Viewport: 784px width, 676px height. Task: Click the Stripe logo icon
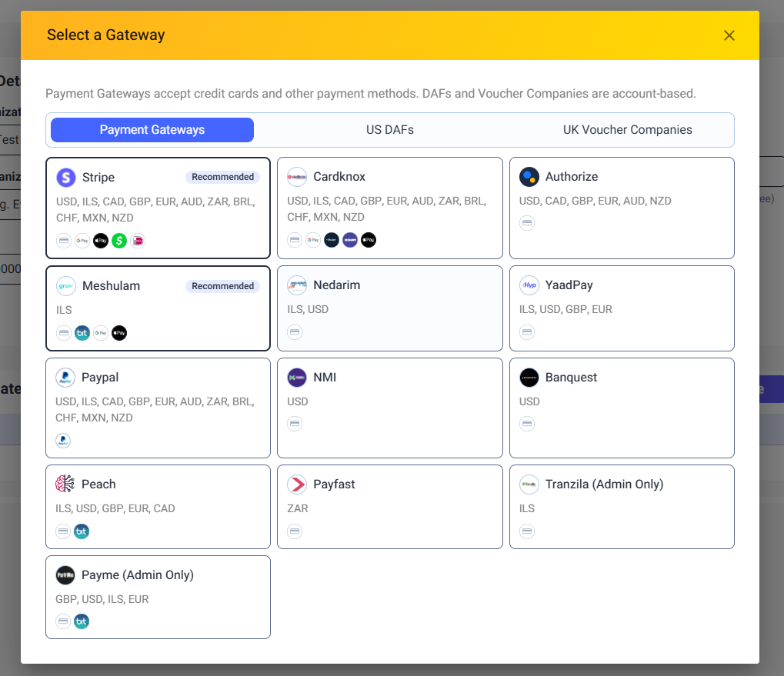click(x=66, y=178)
